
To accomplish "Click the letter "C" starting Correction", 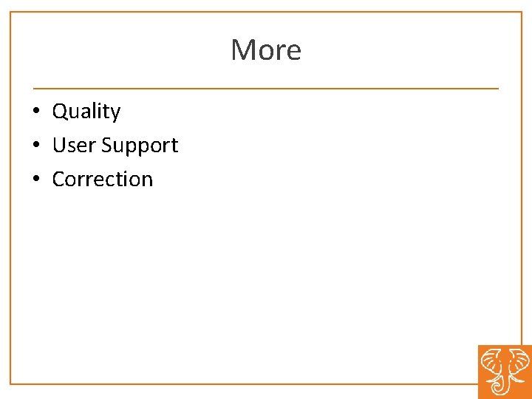I will coord(58,179).
